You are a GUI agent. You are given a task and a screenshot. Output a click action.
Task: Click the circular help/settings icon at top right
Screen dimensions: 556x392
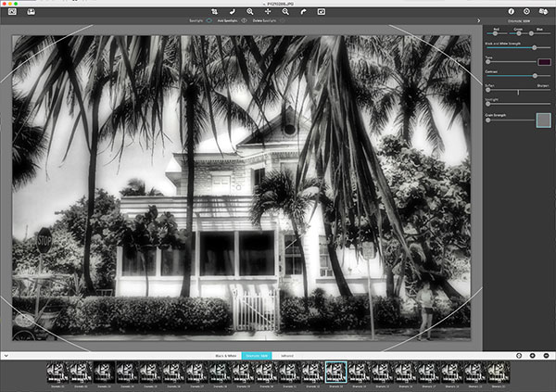point(526,12)
